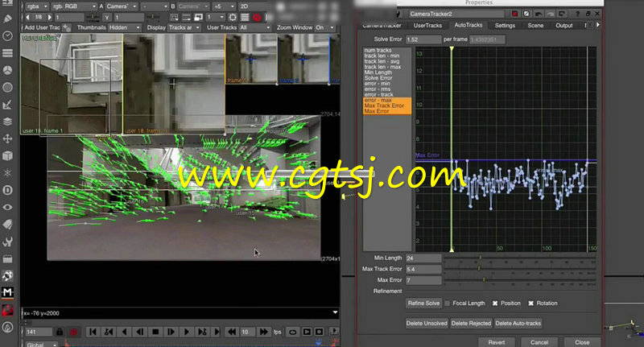Toggle the frame lock padlock icon

[60, 332]
